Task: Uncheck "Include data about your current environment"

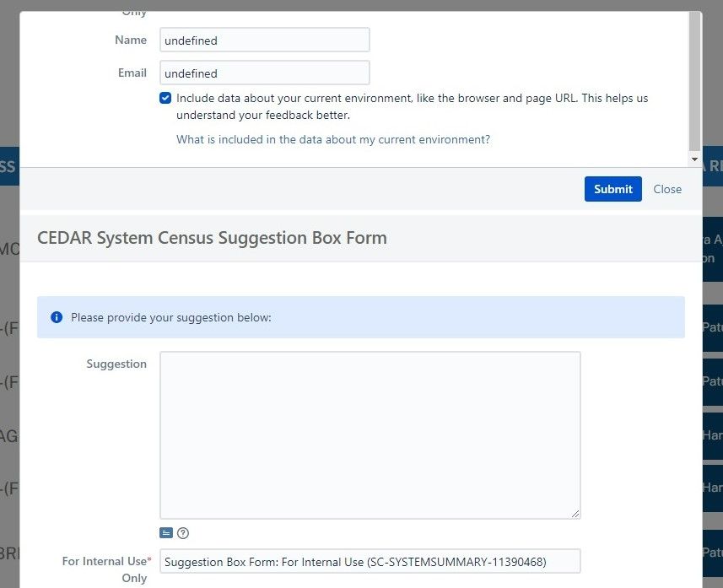Action: click(x=165, y=98)
